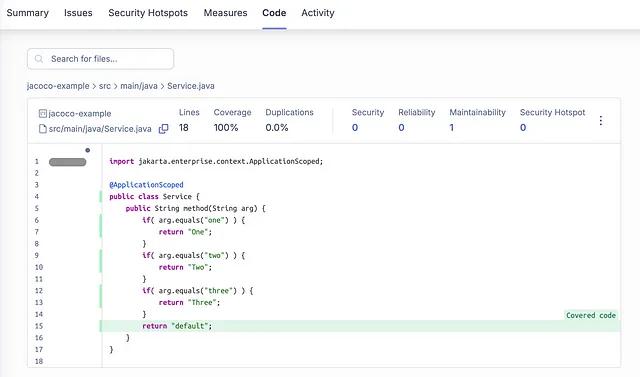Screen dimensions: 640x377
Task: Open Security Hotspot count 0
Action: coord(523,128)
